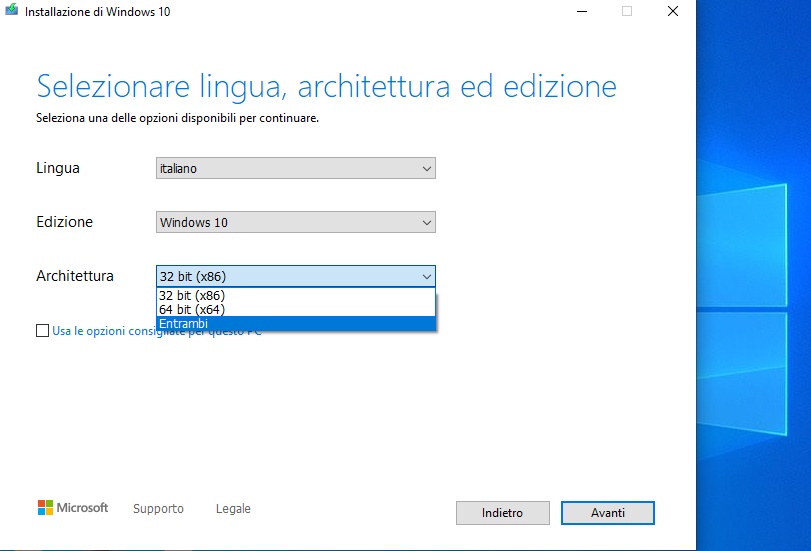
Task: Collapse the Architettura dropdown
Action: [296, 276]
